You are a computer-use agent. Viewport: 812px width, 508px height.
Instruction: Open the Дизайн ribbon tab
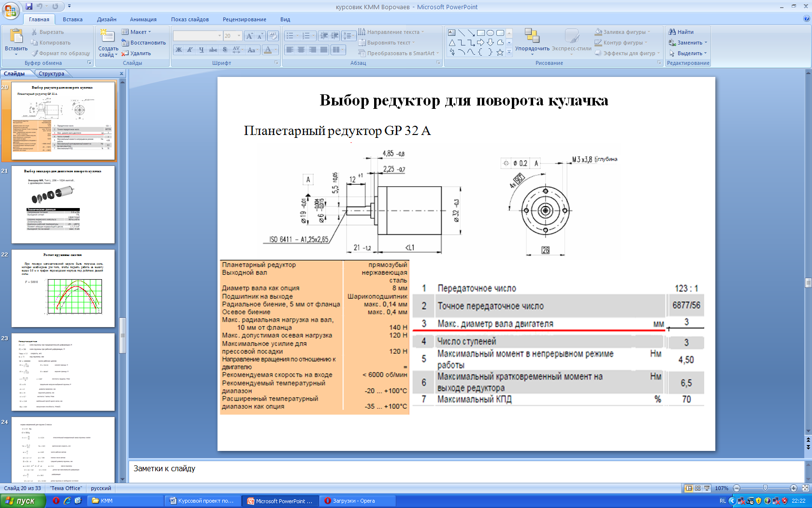107,19
